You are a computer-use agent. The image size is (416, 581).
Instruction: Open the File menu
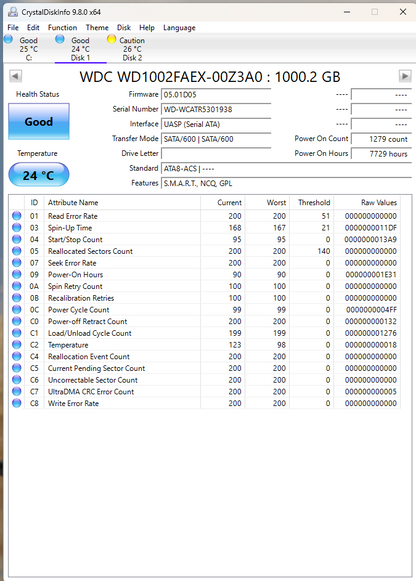13,27
